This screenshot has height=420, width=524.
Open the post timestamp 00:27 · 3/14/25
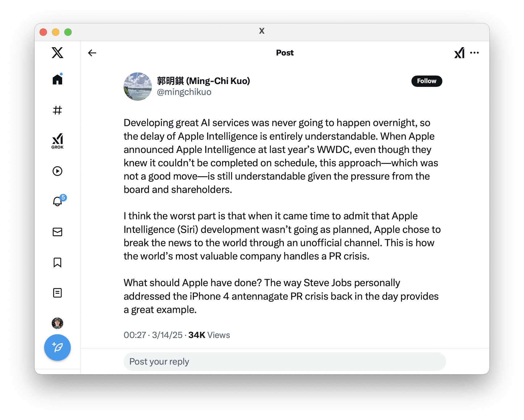click(153, 335)
